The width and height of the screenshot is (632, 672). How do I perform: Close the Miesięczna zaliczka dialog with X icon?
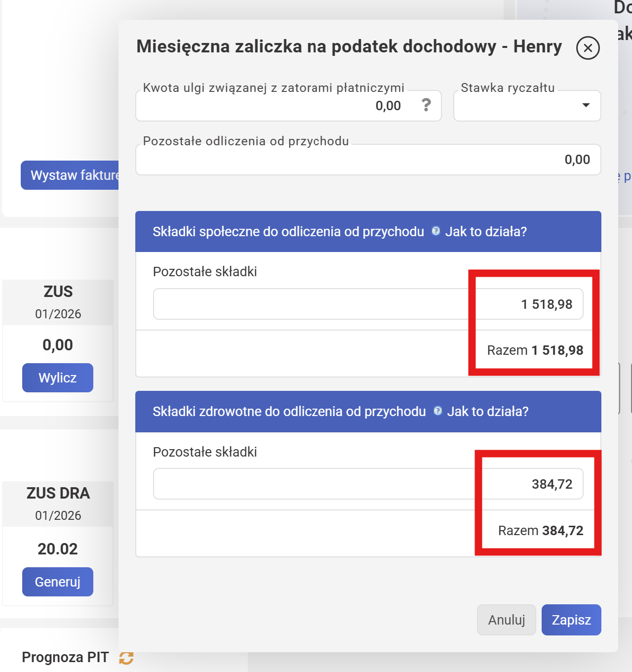click(x=588, y=48)
